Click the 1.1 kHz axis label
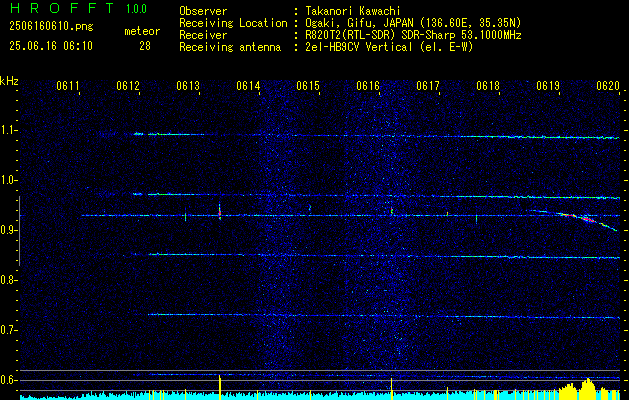 coord(8,130)
